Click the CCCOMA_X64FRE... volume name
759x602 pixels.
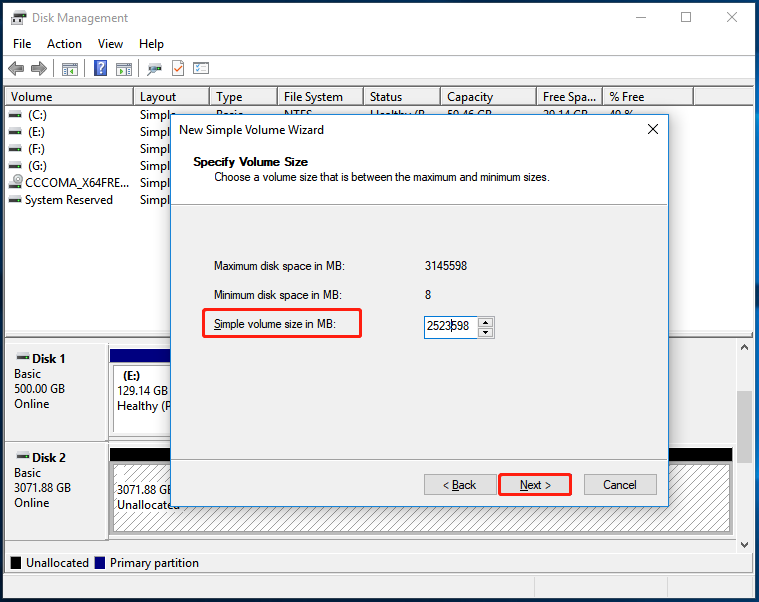click(x=77, y=182)
